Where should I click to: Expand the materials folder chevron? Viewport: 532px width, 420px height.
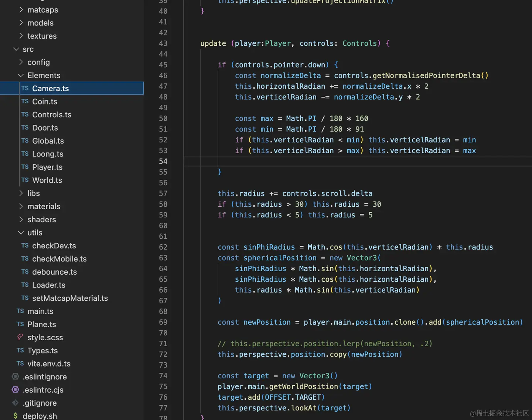tap(21, 206)
